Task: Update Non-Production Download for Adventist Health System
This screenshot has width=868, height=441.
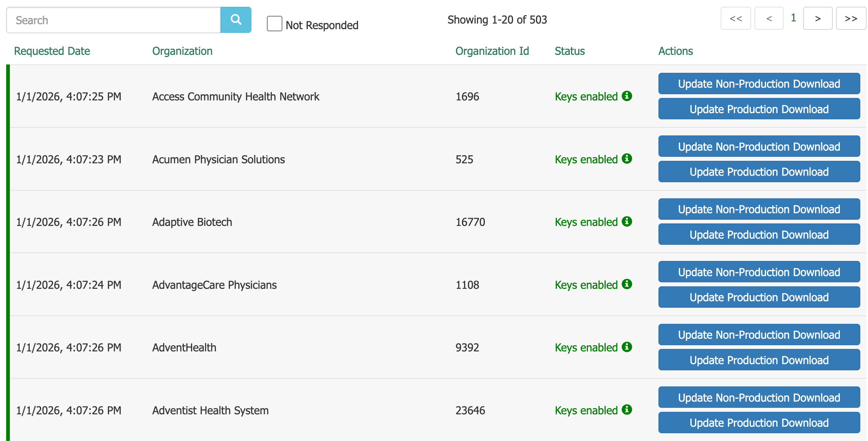Action: pyautogui.click(x=759, y=397)
